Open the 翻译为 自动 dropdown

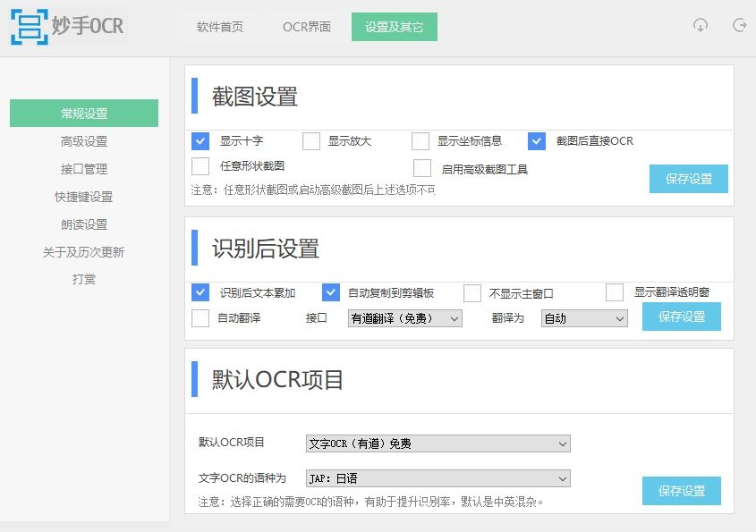coord(584,318)
